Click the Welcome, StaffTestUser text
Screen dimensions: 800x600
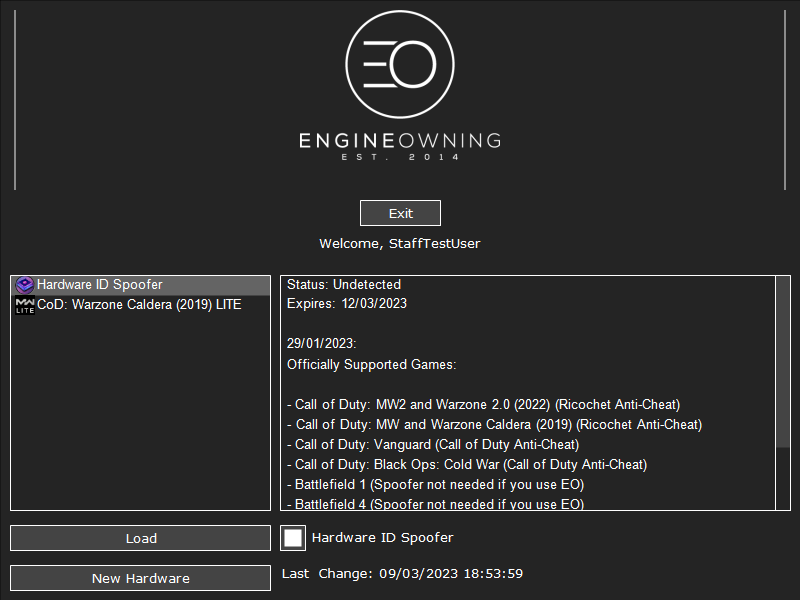[400, 244]
